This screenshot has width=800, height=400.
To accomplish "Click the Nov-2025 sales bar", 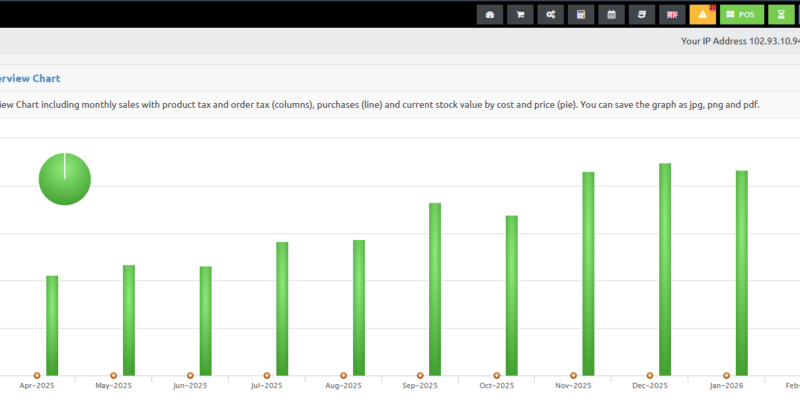I will [588, 274].
